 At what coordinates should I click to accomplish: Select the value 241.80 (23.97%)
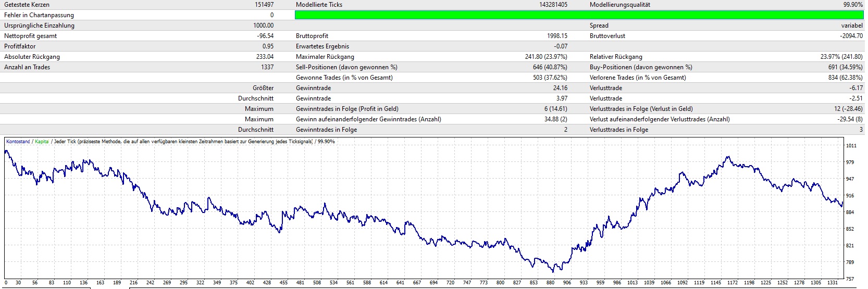546,57
